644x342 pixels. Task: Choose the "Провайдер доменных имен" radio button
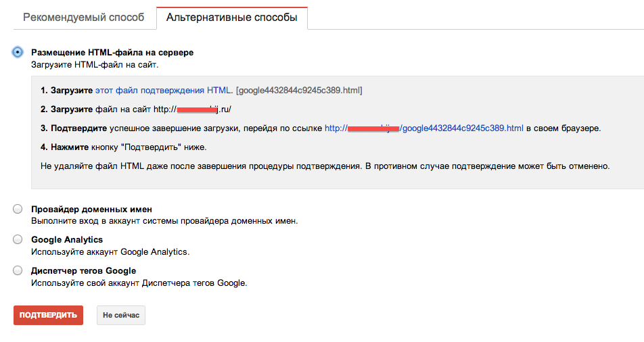(18, 210)
